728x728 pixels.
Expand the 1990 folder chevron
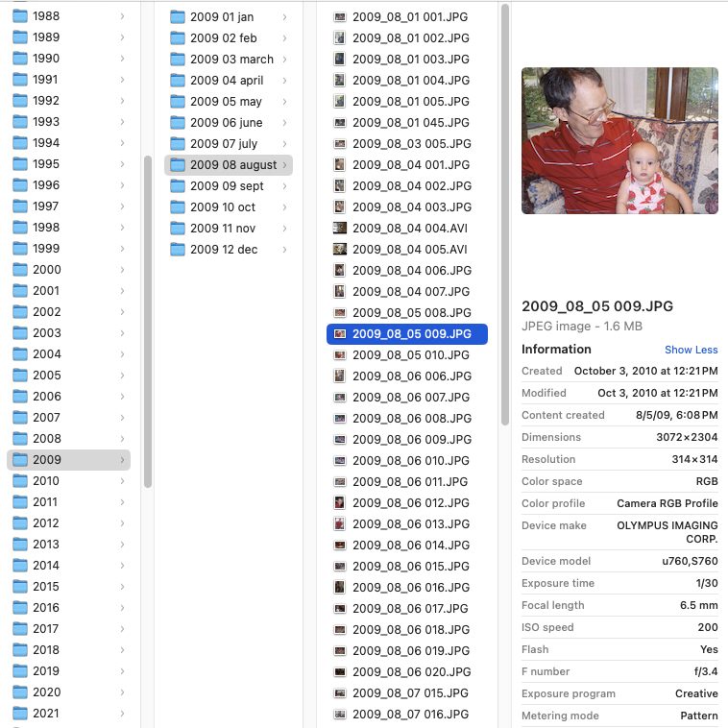[122, 59]
